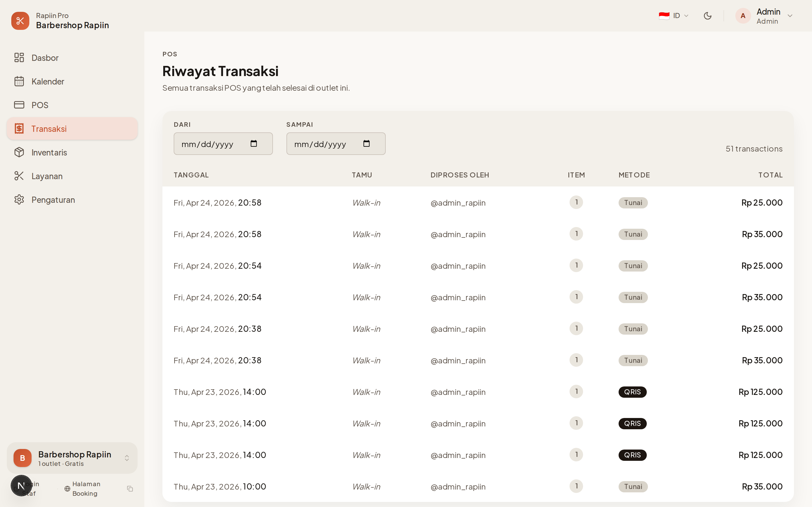This screenshot has width=812, height=507.
Task: Open the Halaman Booking link
Action: coord(85,489)
